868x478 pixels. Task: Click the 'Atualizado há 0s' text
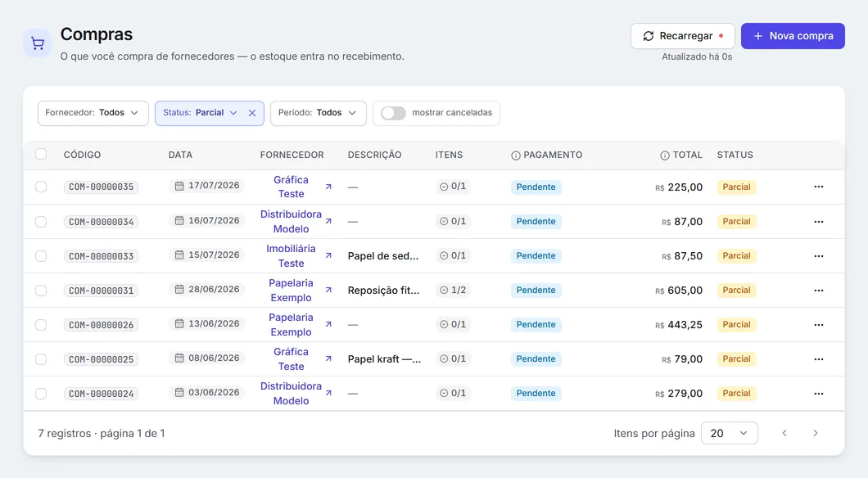click(x=697, y=56)
